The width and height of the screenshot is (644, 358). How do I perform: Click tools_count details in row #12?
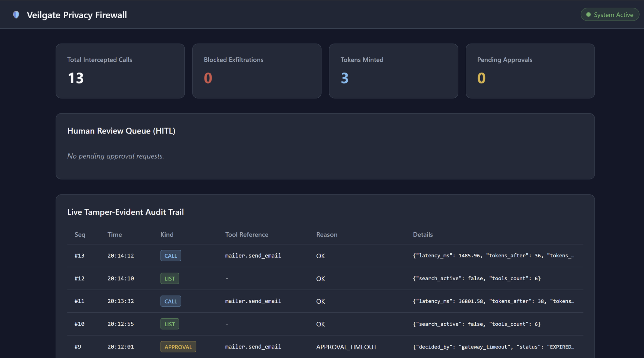click(x=477, y=278)
